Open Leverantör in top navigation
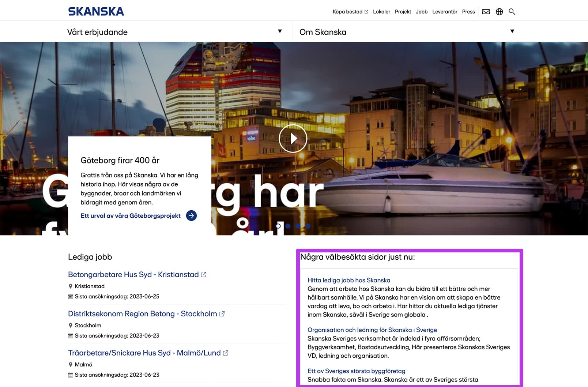 click(x=445, y=12)
